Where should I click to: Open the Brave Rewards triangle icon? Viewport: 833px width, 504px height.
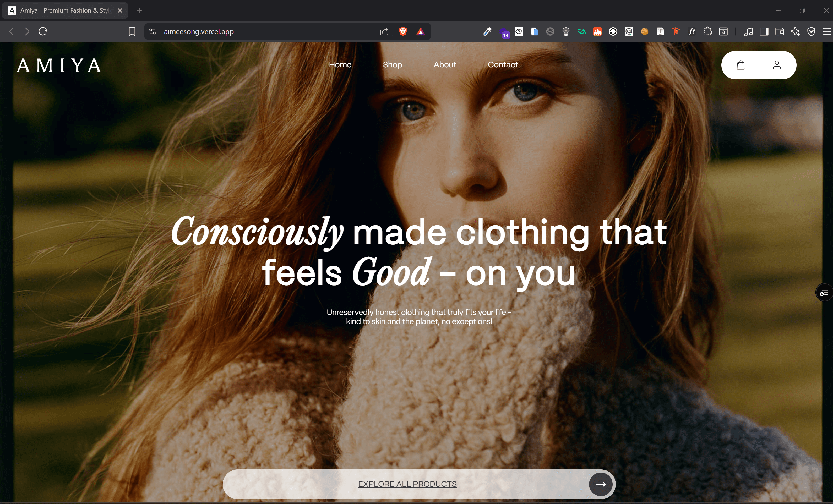[420, 31]
